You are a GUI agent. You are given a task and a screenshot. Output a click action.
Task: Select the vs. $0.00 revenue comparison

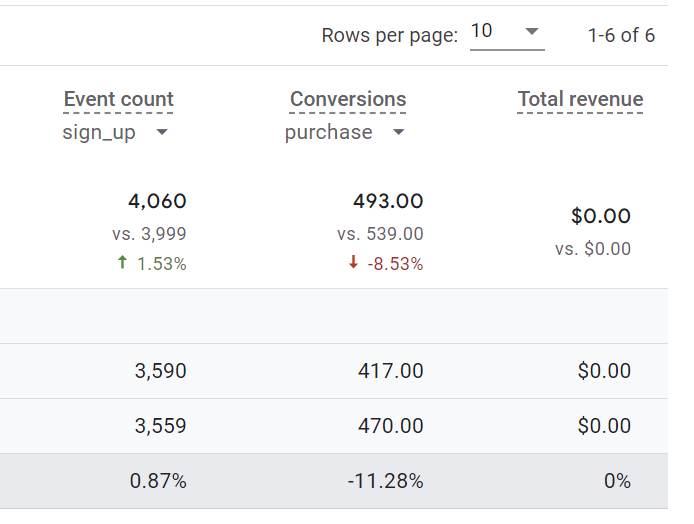point(593,249)
